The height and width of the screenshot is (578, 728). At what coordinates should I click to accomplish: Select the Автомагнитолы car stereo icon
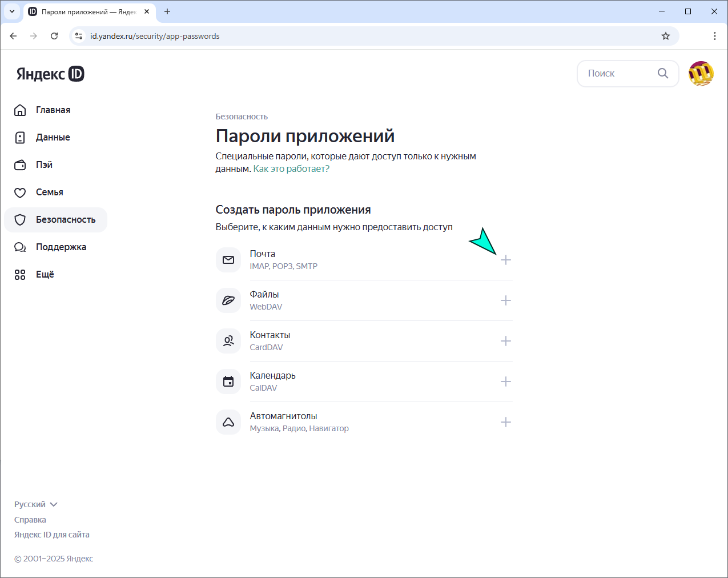pos(228,422)
